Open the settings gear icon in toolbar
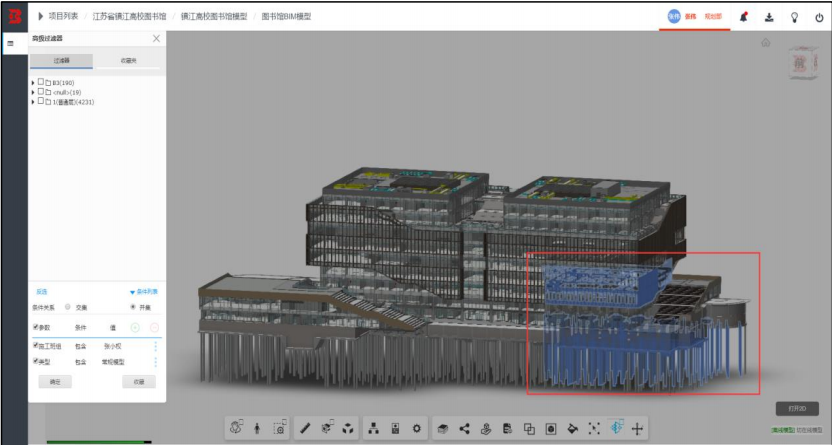The width and height of the screenshot is (832, 445). click(x=417, y=428)
